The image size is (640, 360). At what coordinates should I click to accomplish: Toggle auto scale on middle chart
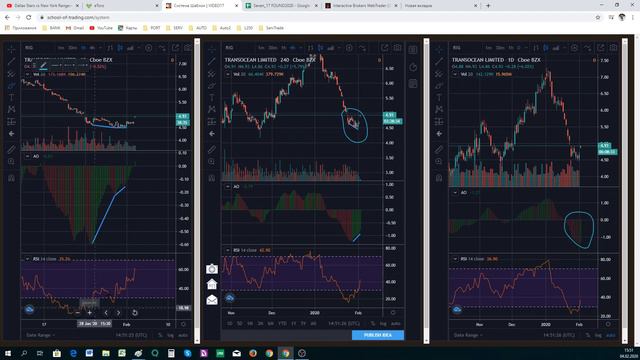(396, 323)
